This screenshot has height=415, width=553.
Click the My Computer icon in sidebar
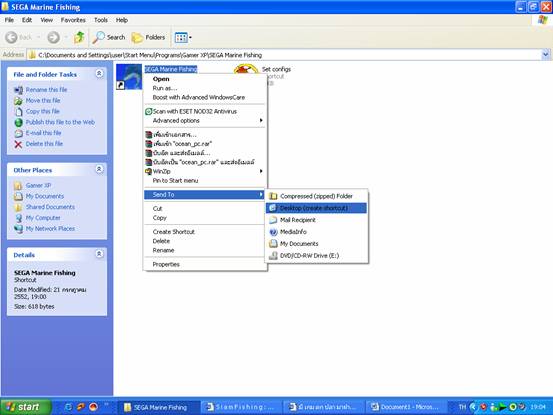click(x=18, y=218)
